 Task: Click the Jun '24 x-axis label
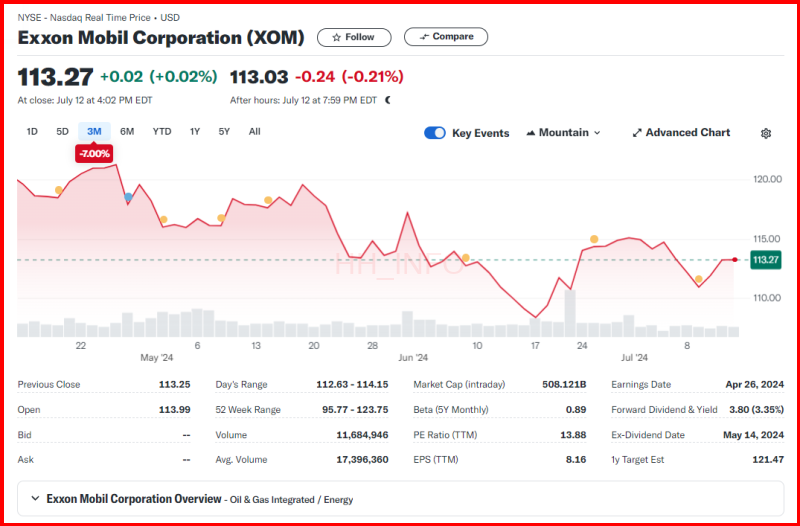(412, 358)
